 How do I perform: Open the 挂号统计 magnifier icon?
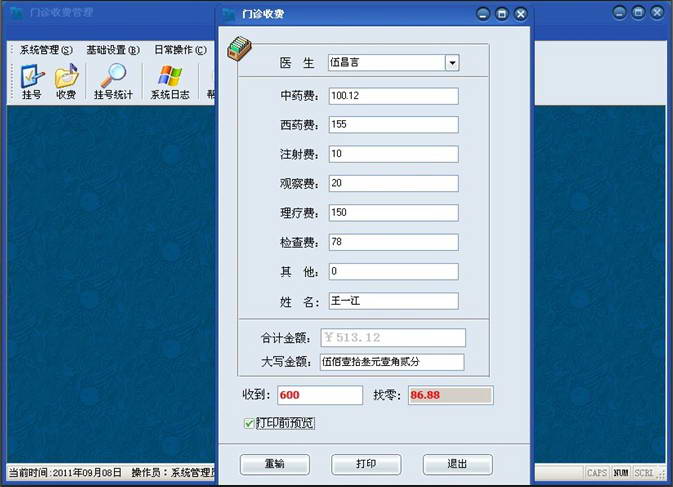coord(113,82)
